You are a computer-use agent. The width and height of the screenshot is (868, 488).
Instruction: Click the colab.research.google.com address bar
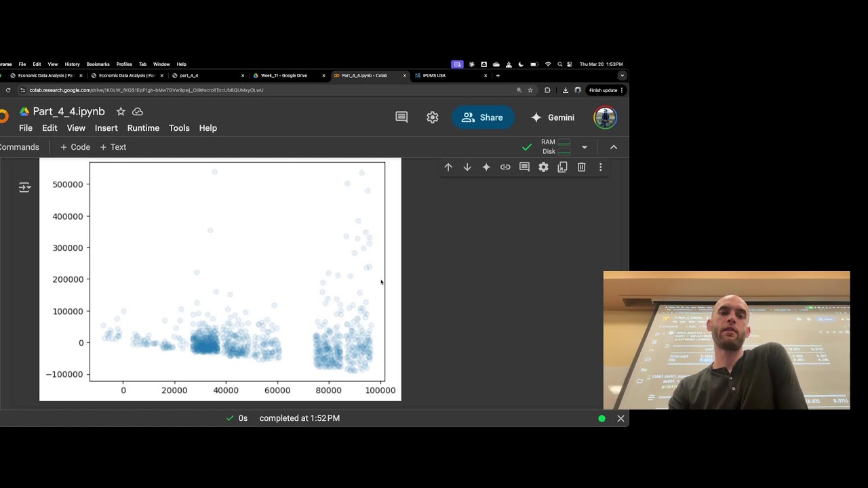click(264, 90)
